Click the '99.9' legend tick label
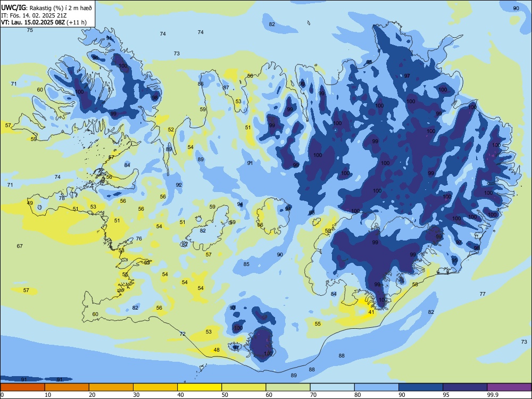Image resolution: width=532 pixels, height=399 pixels. pos(492,395)
